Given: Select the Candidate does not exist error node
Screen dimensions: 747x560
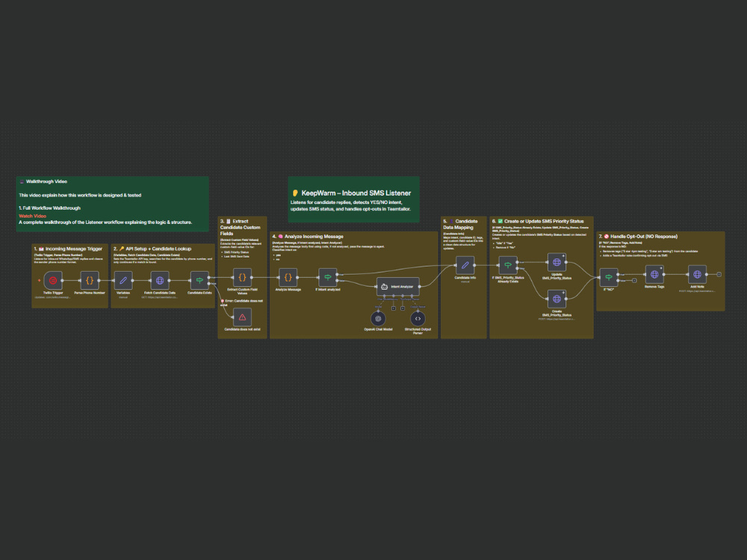Looking at the screenshot, I should click(x=242, y=317).
